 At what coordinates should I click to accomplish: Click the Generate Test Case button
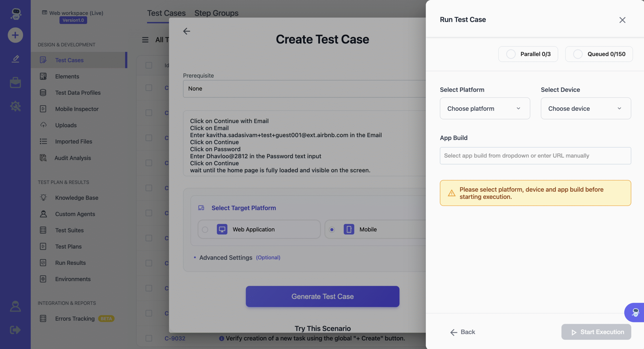click(322, 296)
